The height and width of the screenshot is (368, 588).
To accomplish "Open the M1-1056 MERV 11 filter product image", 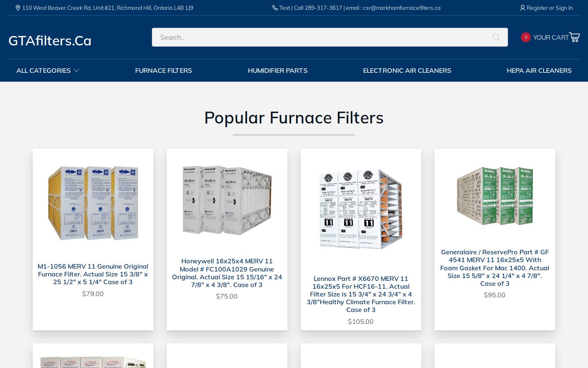I will (x=93, y=203).
